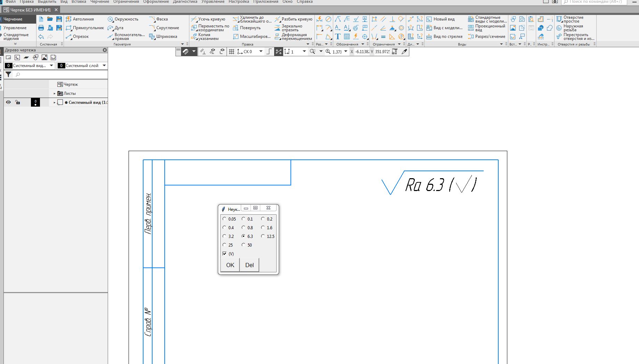Choose the 1.6 roughness radio button
This screenshot has height=364, width=639.
point(263,228)
